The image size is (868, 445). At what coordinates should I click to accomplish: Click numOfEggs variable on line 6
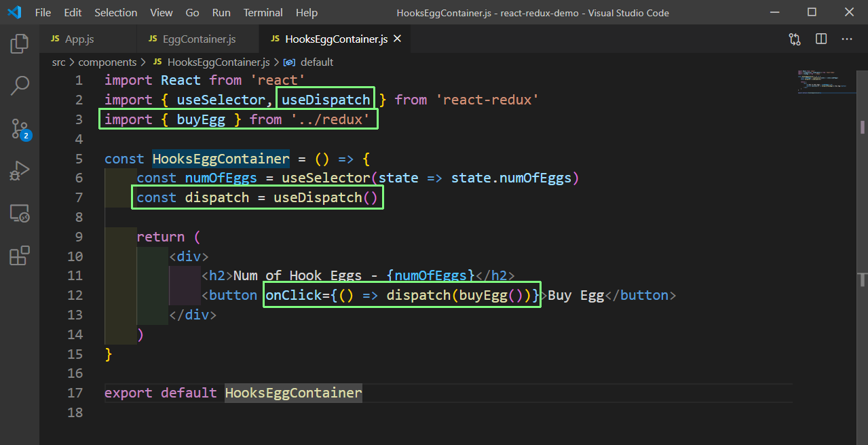pos(221,178)
